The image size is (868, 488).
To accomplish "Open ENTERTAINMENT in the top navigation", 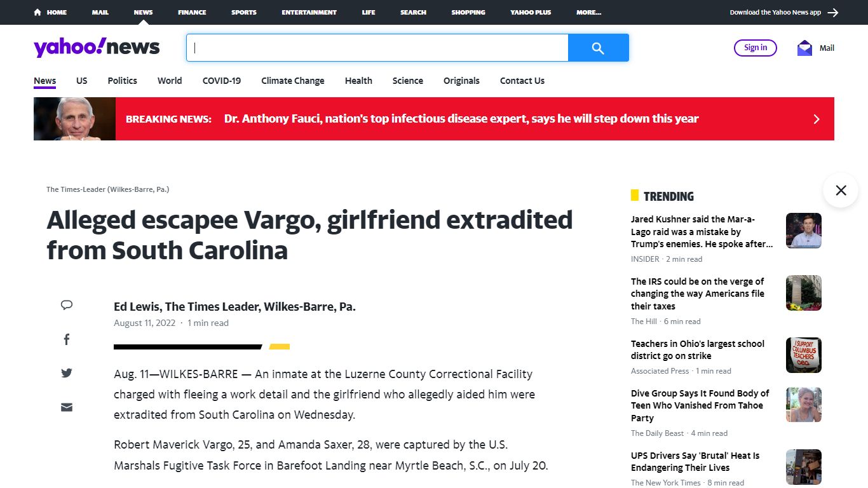I will [309, 12].
